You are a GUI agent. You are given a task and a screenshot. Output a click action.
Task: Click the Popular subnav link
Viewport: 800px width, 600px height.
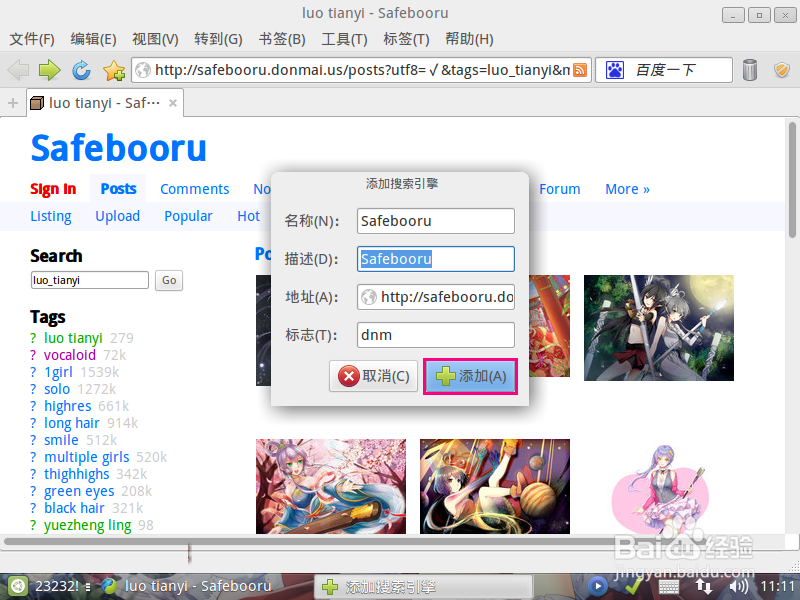(x=188, y=216)
